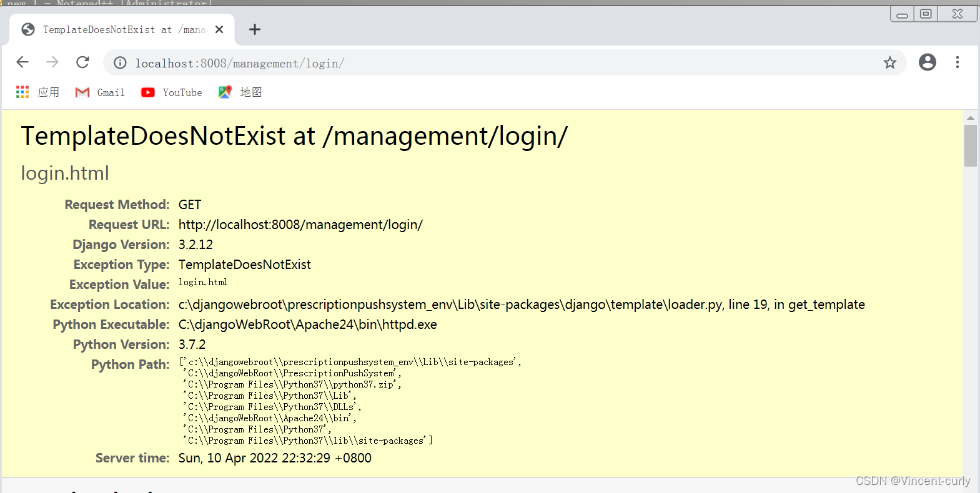Open the YouTube bookmark

point(172,92)
